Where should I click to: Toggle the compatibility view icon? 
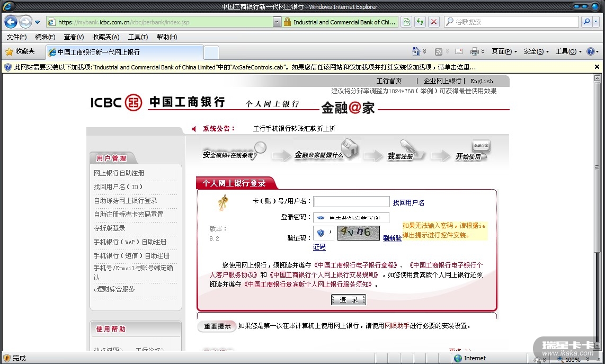click(x=406, y=22)
